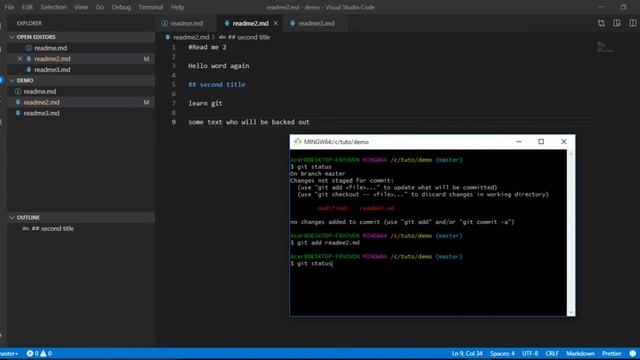Click MINGW64 terminal scrollbar up arrow
This screenshot has width=640, height=360.
[x=571, y=153]
